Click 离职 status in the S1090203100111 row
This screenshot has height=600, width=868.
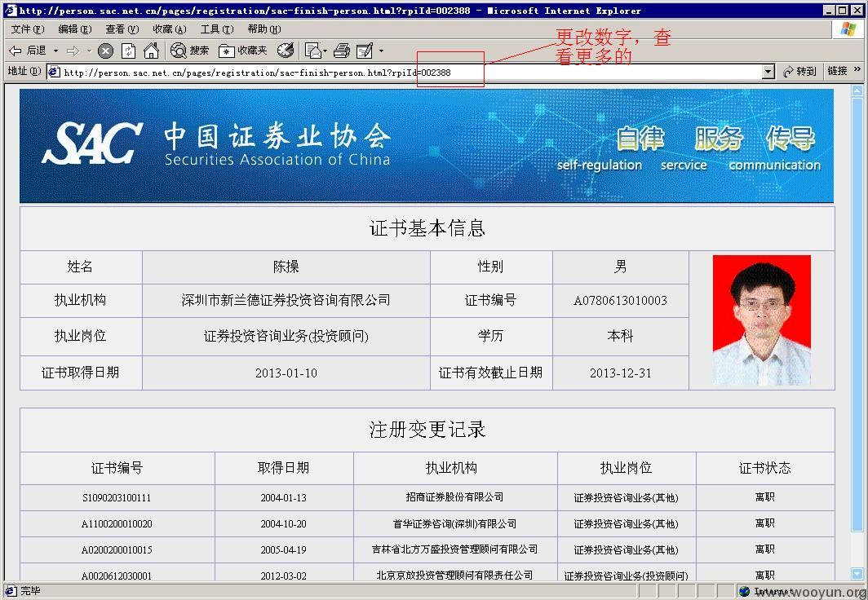(765, 498)
